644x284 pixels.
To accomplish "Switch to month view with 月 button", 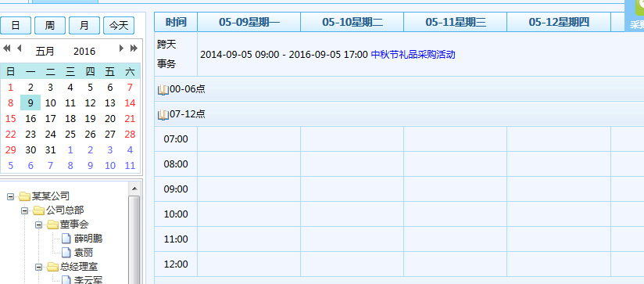I will pyautogui.click(x=84, y=26).
